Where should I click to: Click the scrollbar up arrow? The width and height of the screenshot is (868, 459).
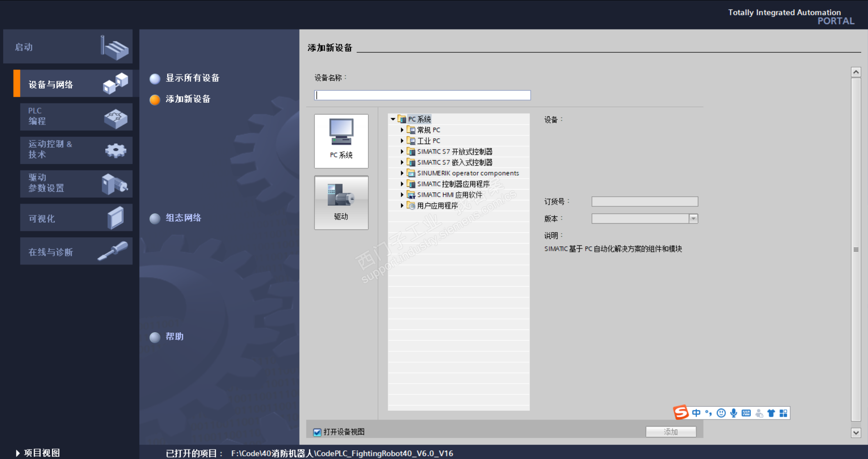(x=856, y=72)
